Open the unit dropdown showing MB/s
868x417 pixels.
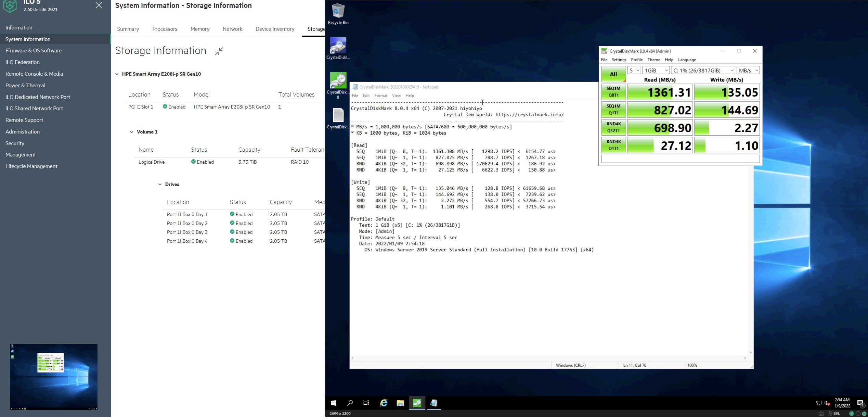tap(748, 70)
